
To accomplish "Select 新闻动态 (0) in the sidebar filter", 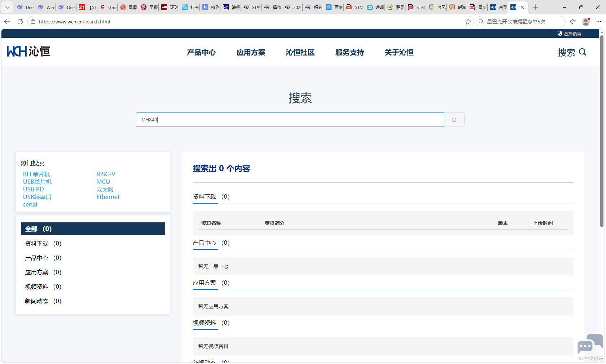I will click(x=43, y=301).
